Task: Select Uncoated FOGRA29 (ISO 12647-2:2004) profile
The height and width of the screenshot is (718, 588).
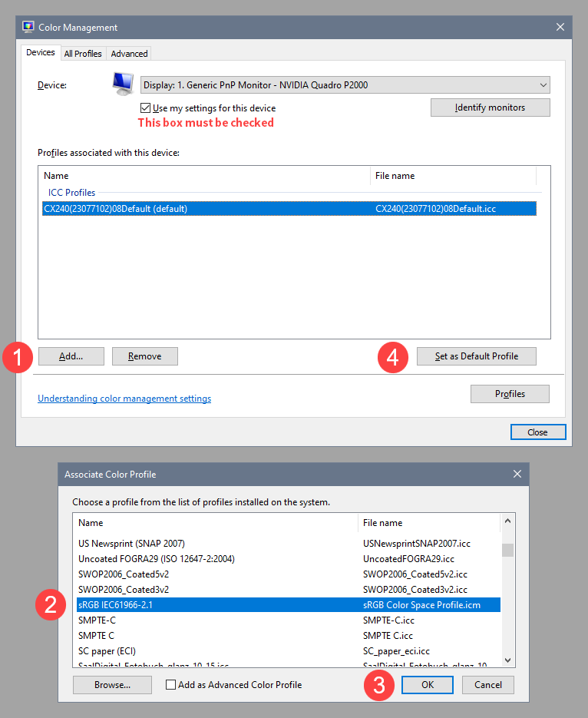Action: 289,558
